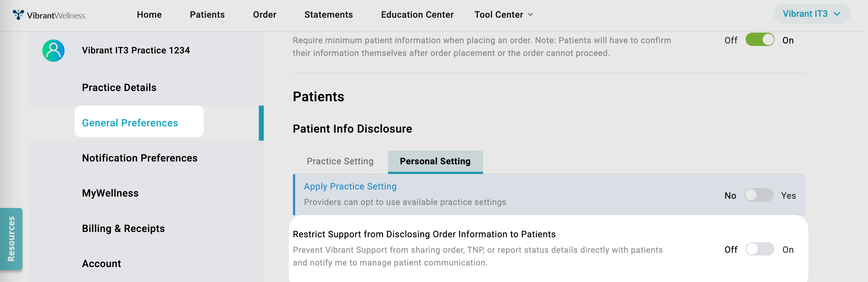The width and height of the screenshot is (868, 282).
Task: Turn on Restrict Support Disclosing toggle
Action: coord(760,249)
